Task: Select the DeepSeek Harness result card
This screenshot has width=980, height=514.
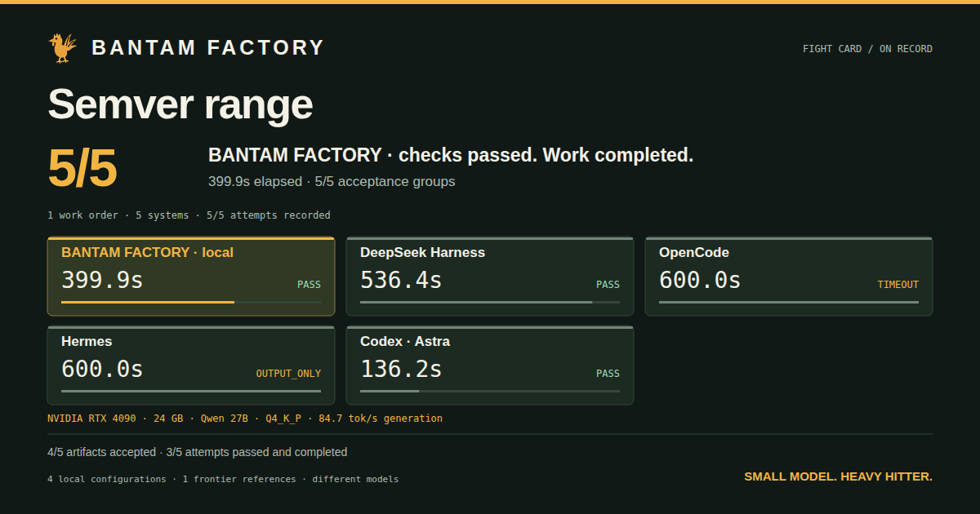Action: click(490, 277)
